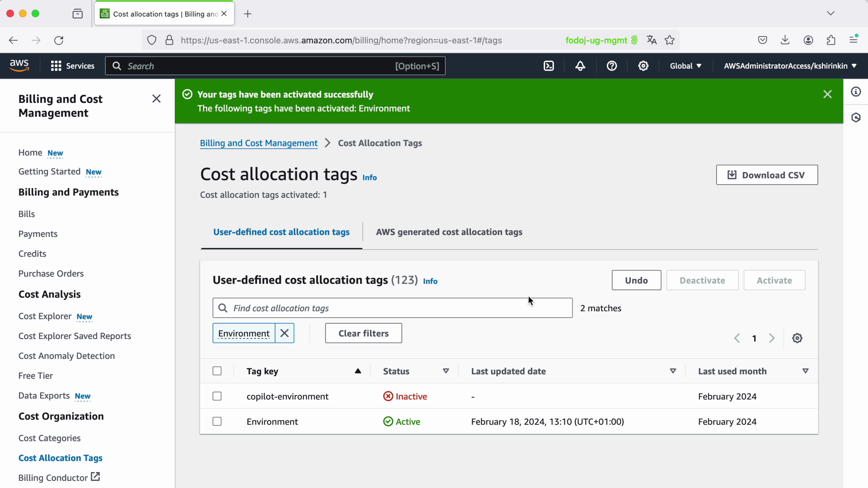The image size is (868, 488).
Task: Click the settings gear icon in toolbar
Action: pos(643,66)
